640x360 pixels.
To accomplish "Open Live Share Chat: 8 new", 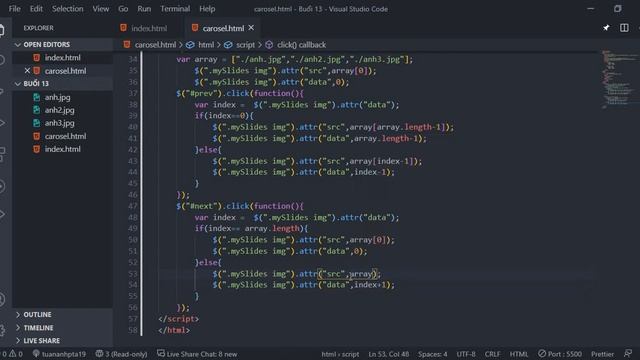I will 197,354.
